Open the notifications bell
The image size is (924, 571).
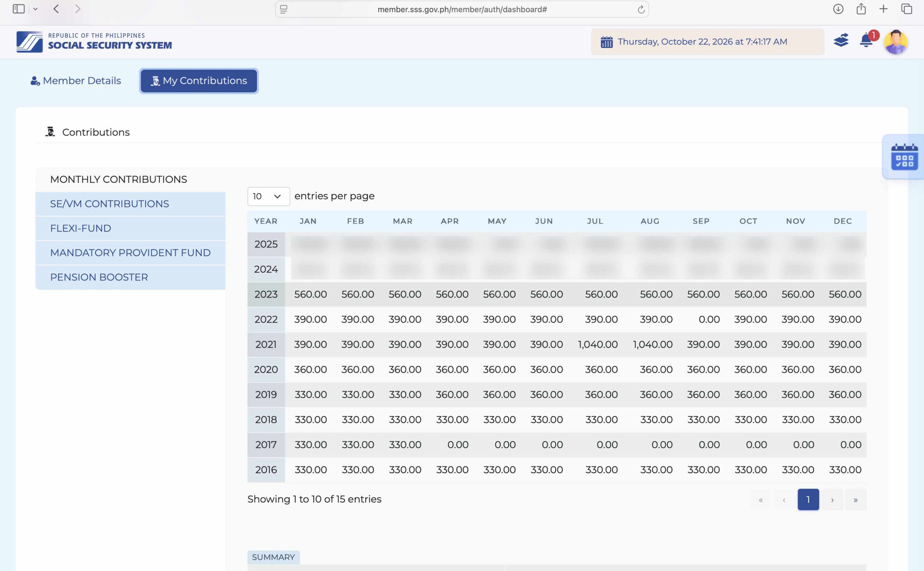pyautogui.click(x=866, y=40)
